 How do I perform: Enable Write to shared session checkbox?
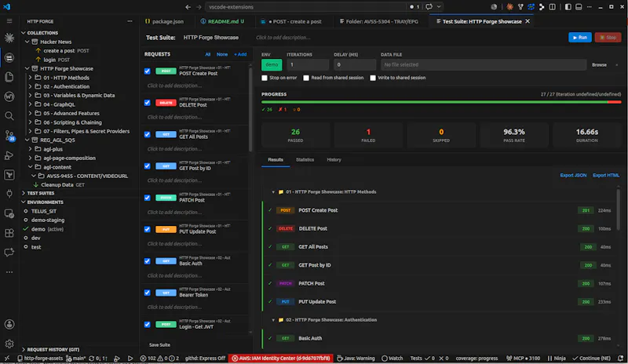(x=373, y=78)
